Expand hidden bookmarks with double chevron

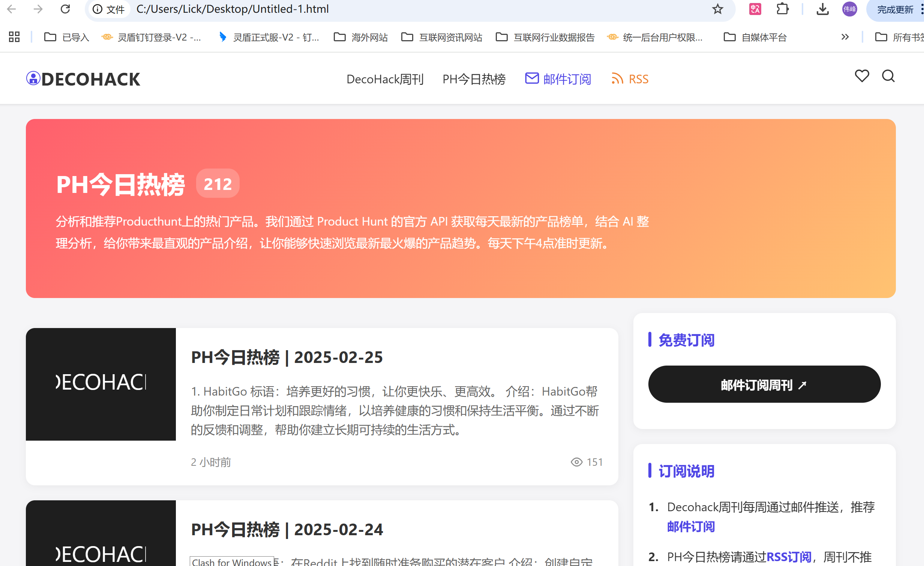click(844, 37)
